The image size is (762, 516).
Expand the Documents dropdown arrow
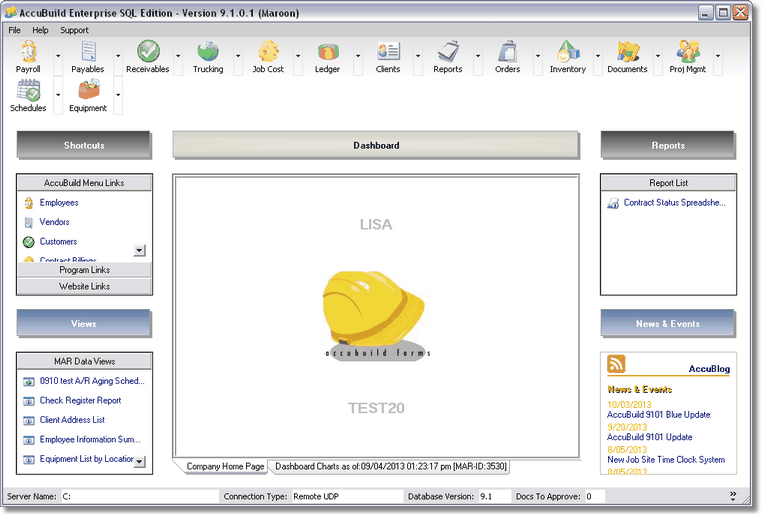[658, 56]
